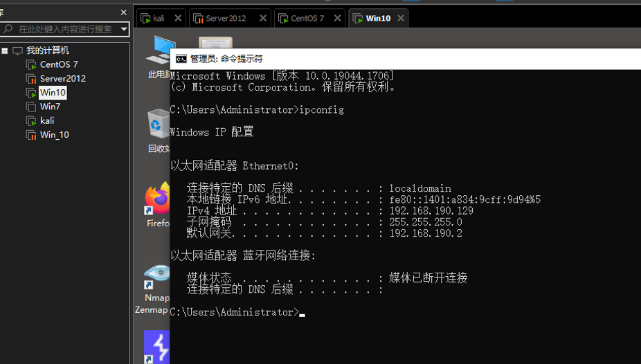Click the Windows version 10.0.19044.1706 line
This screenshot has width=641, height=364.
pos(282,76)
